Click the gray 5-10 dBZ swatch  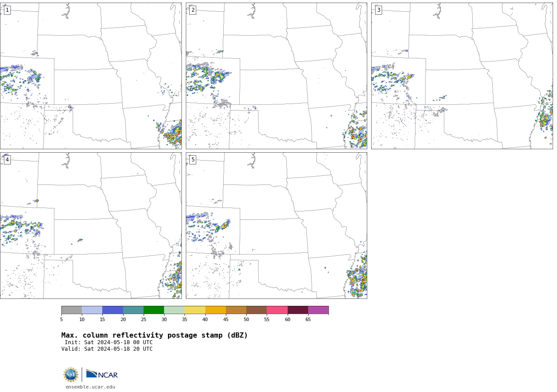pyautogui.click(x=71, y=310)
